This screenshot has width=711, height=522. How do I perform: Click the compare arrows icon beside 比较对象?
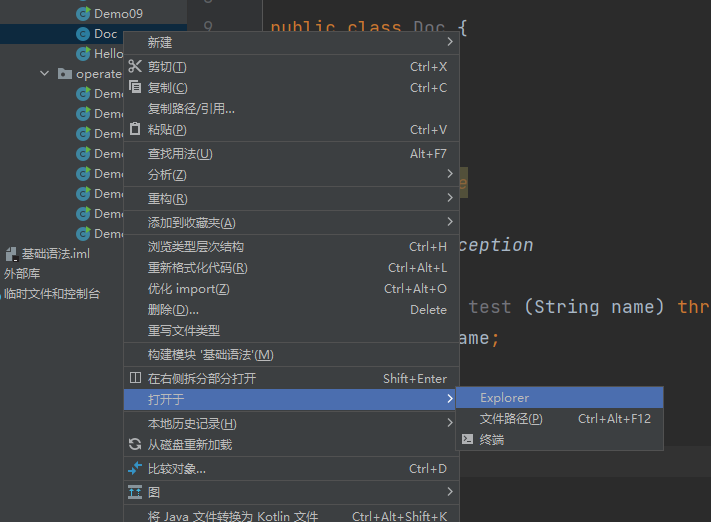135,468
